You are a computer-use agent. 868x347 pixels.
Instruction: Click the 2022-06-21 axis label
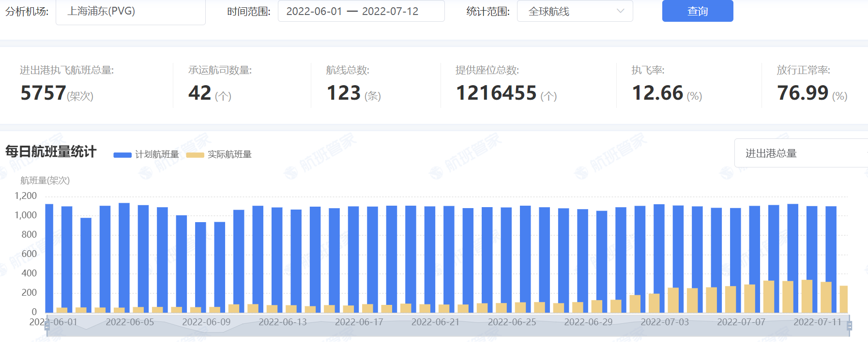(435, 322)
